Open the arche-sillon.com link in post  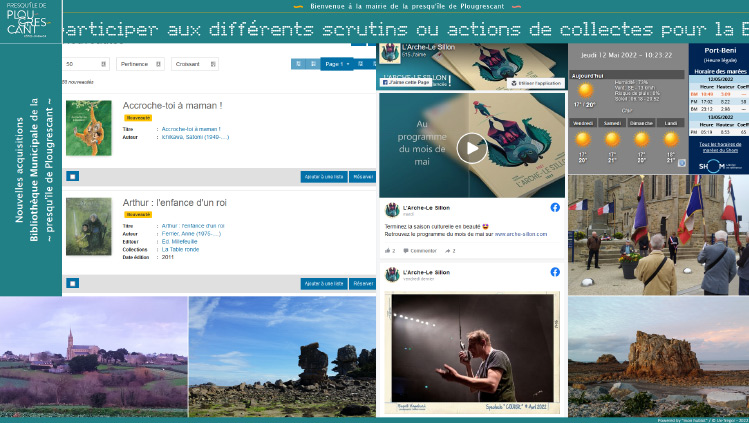coord(521,234)
